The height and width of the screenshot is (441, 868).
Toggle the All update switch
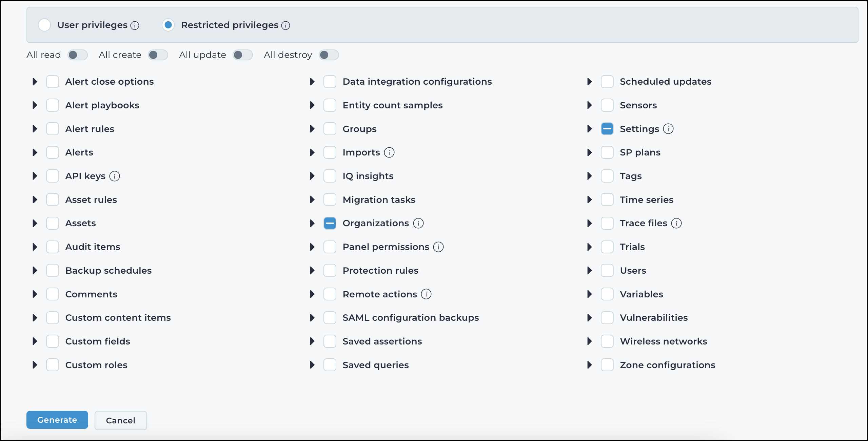(x=243, y=55)
